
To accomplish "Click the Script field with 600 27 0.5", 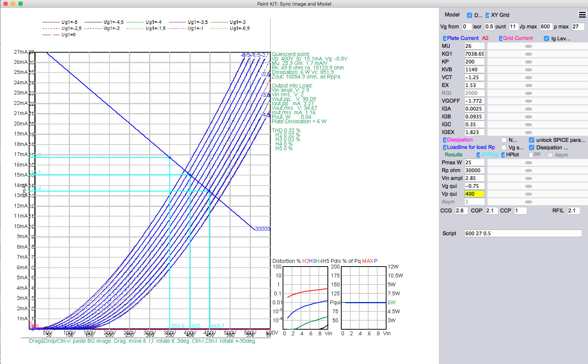I will pos(523,233).
